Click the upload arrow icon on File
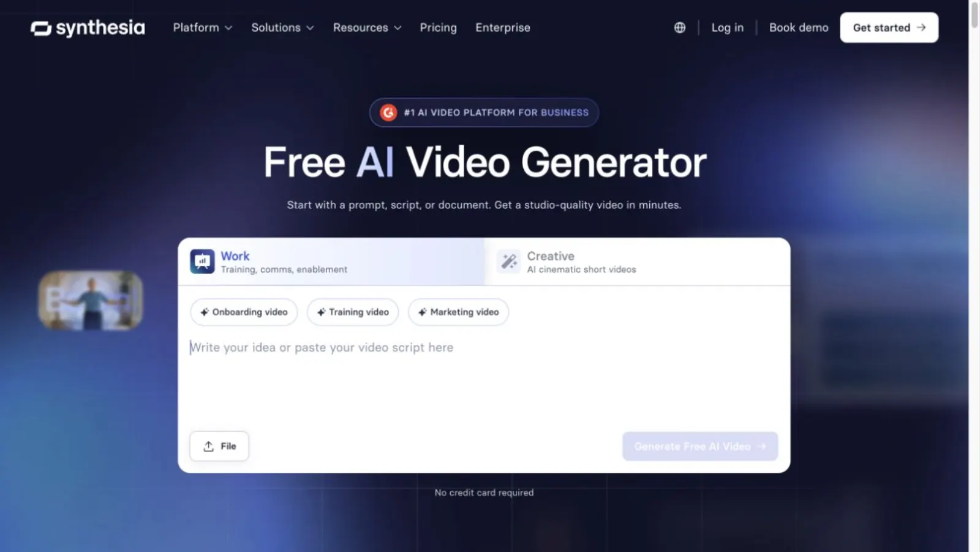 point(209,446)
